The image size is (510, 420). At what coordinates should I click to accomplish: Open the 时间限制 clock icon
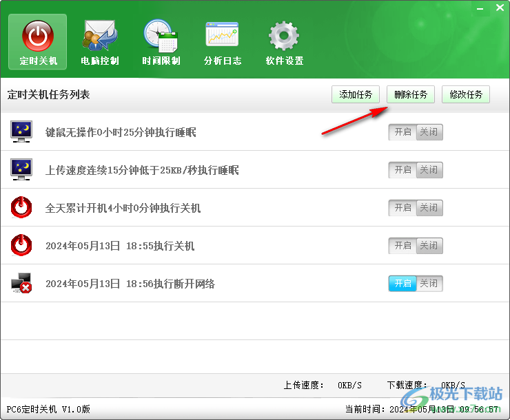pos(161,36)
